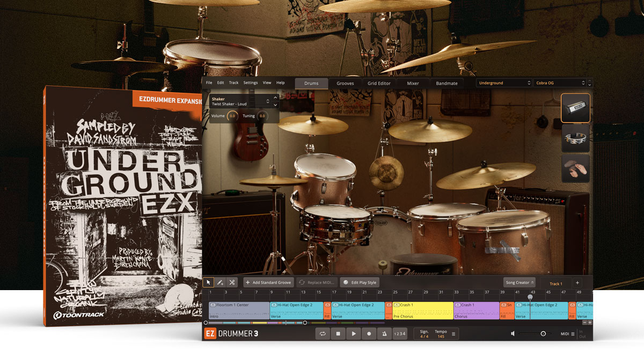The width and height of the screenshot is (644, 362).
Task: Select the pencil draw tool
Action: [x=220, y=282]
